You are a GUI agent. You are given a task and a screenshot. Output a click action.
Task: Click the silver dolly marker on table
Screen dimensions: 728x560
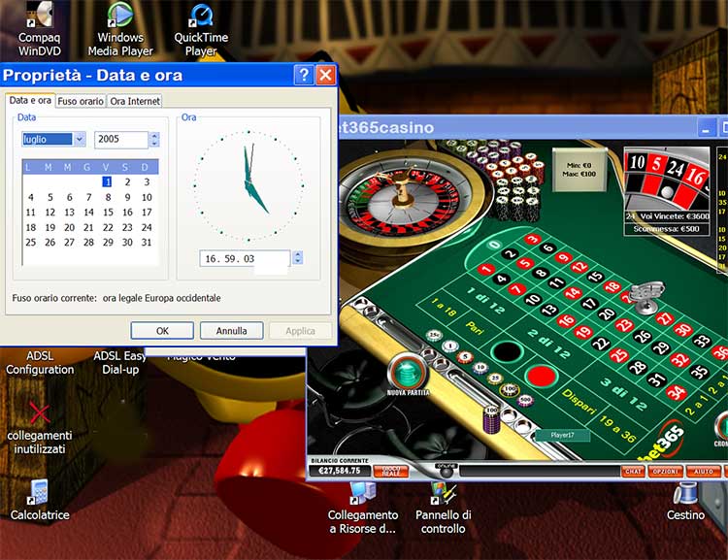(647, 297)
